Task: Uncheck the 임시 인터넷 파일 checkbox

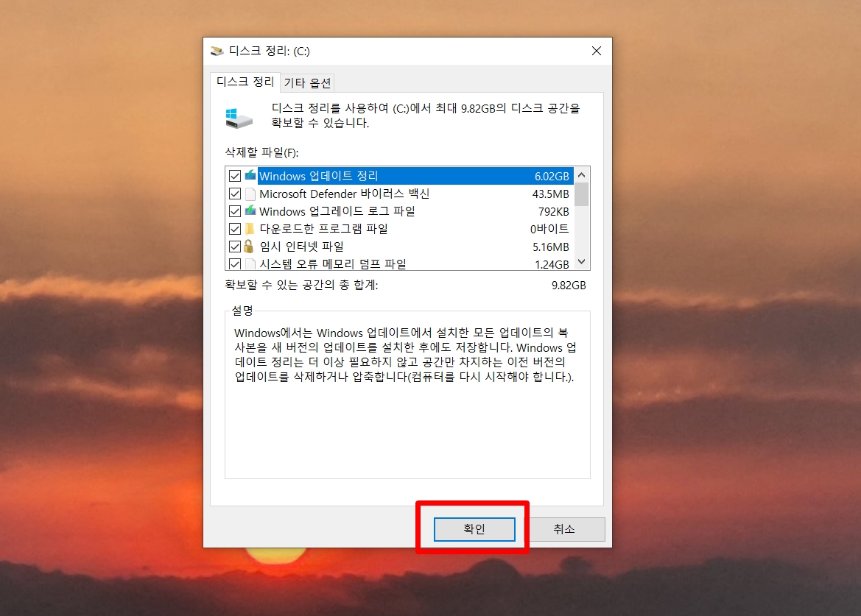Action: (x=235, y=247)
